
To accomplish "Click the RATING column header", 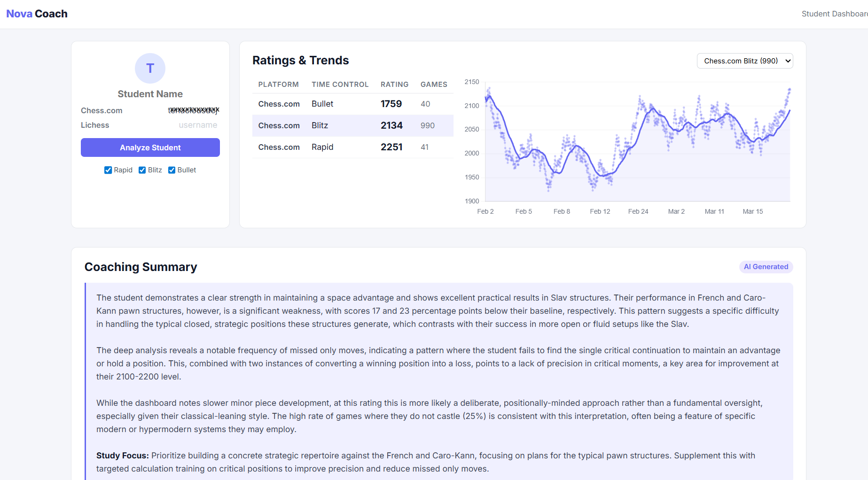I will pyautogui.click(x=394, y=85).
